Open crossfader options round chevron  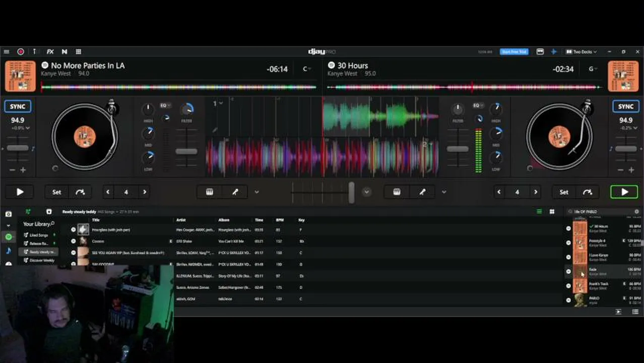pos(367,192)
